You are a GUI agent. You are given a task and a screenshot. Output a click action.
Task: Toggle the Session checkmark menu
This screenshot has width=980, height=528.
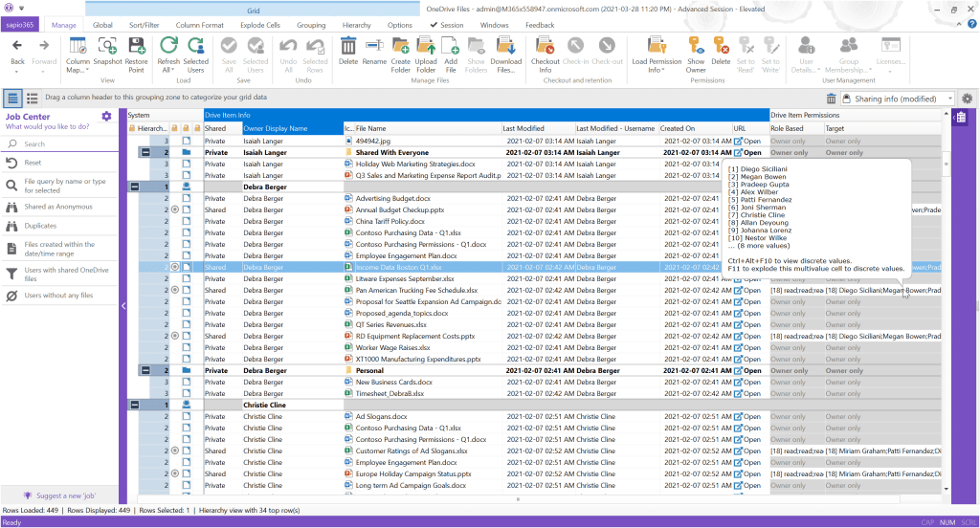447,25
